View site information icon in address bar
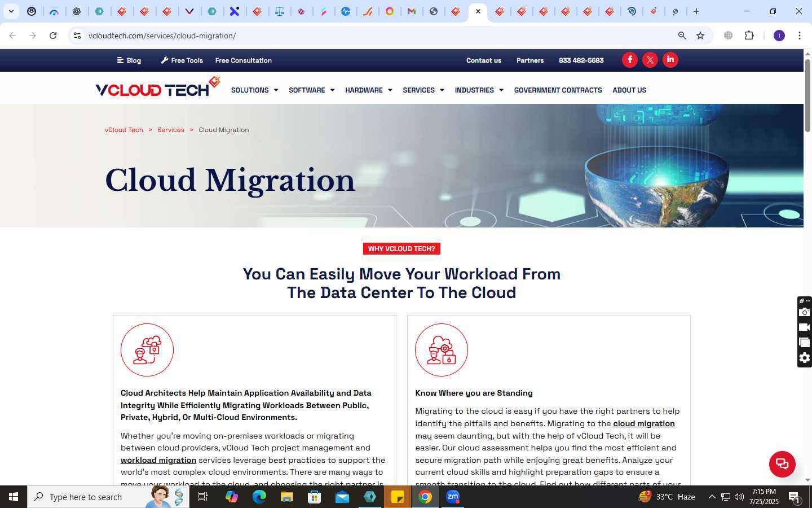This screenshot has height=508, width=812. [77, 36]
